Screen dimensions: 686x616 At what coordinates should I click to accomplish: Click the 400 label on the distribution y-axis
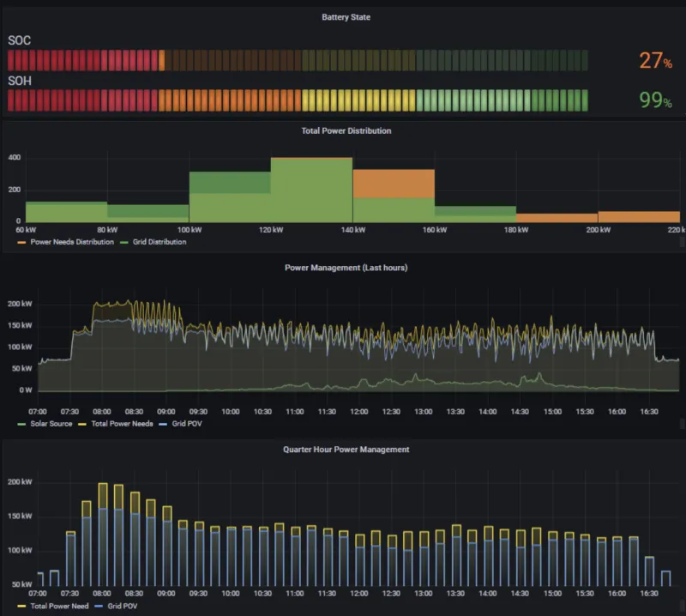tap(15, 157)
